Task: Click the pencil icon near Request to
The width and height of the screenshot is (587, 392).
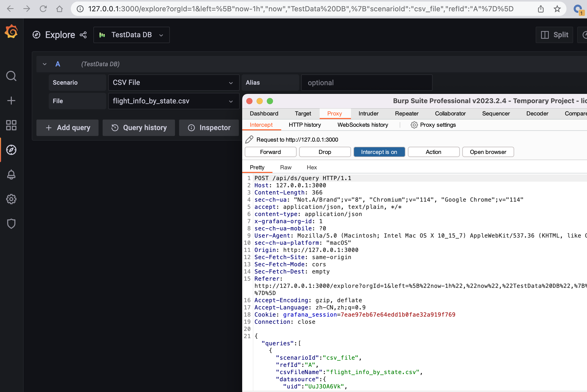Action: 249,140
